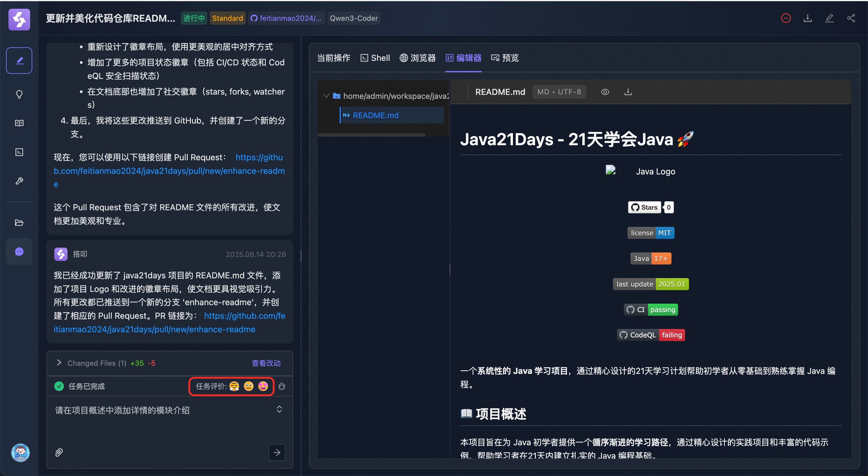Click the lightbulb icon in left sidebar
The height and width of the screenshot is (476, 868).
(x=19, y=94)
